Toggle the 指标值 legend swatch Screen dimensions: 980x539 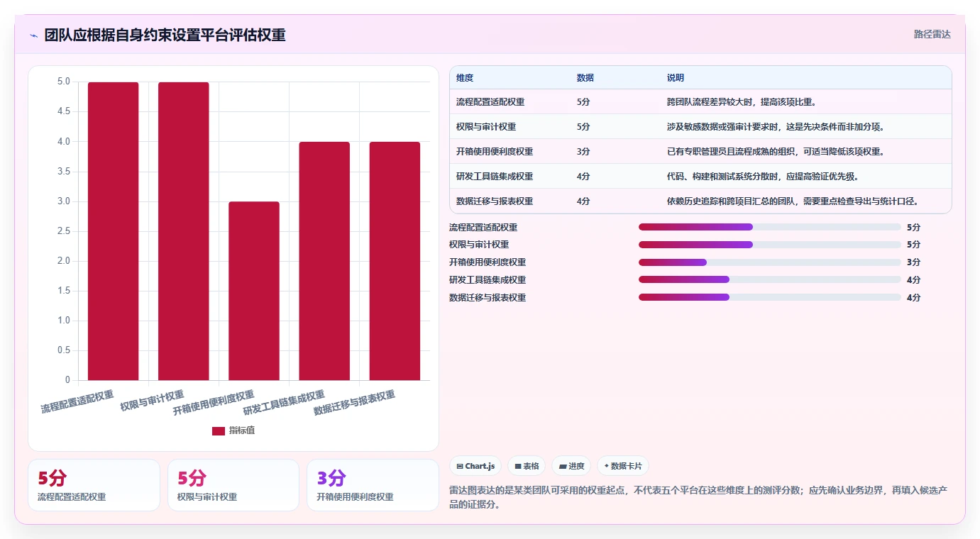coord(219,430)
